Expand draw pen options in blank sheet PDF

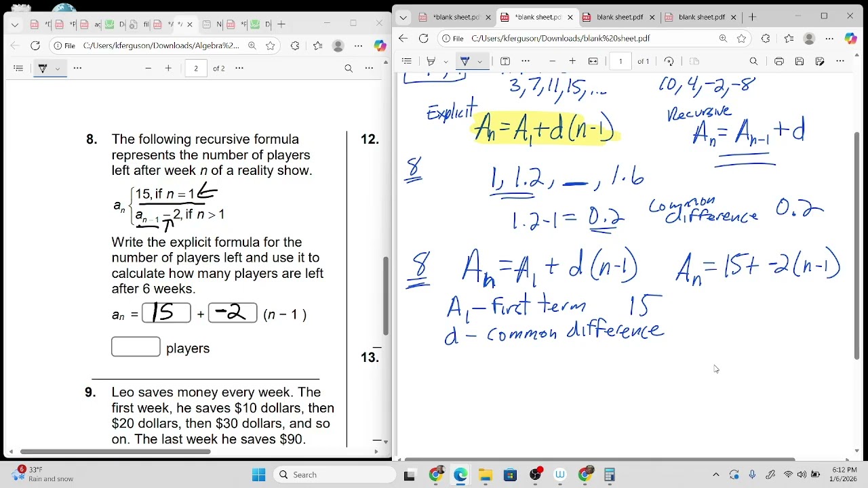[x=479, y=62]
